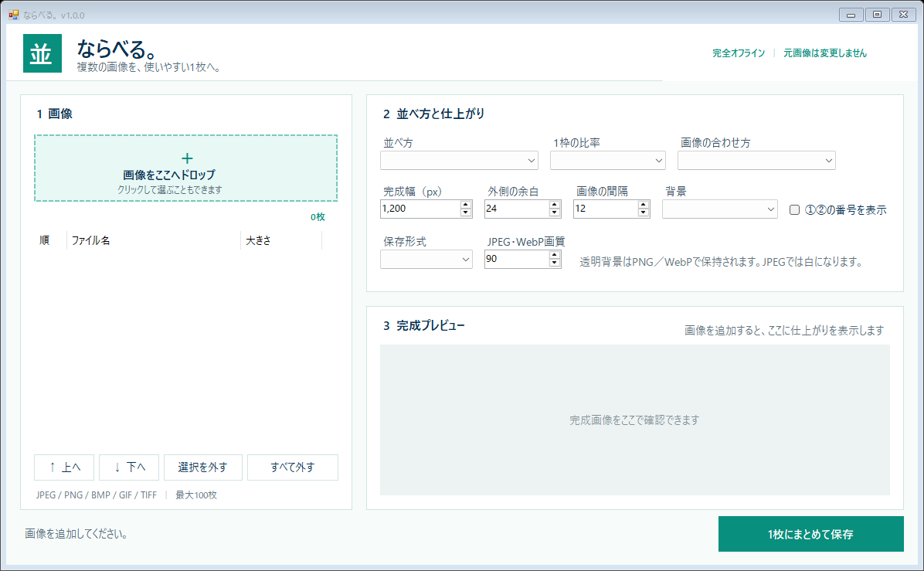924x571 pixels.
Task: Save combined image with 1枚にまとめて保存
Action: [x=811, y=534]
